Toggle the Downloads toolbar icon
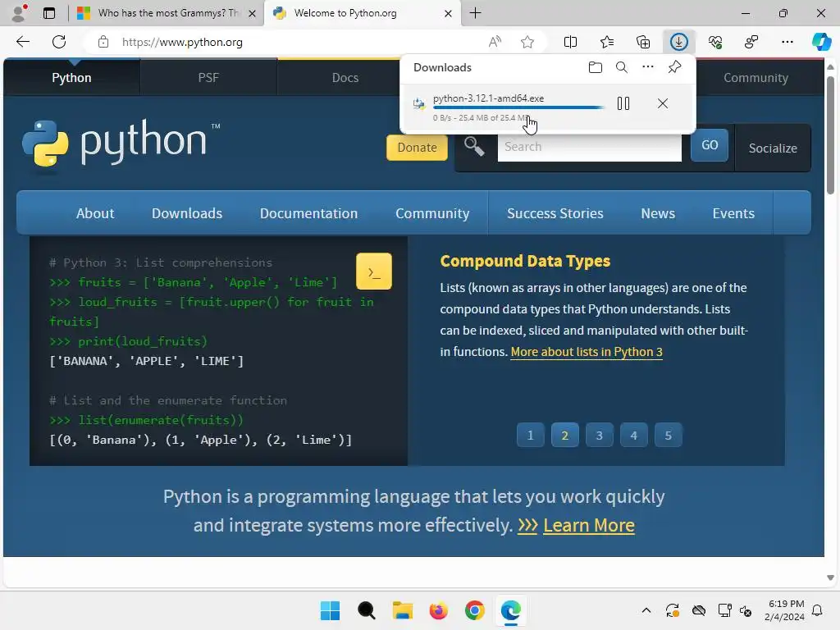This screenshot has height=630, width=840. pyautogui.click(x=678, y=42)
